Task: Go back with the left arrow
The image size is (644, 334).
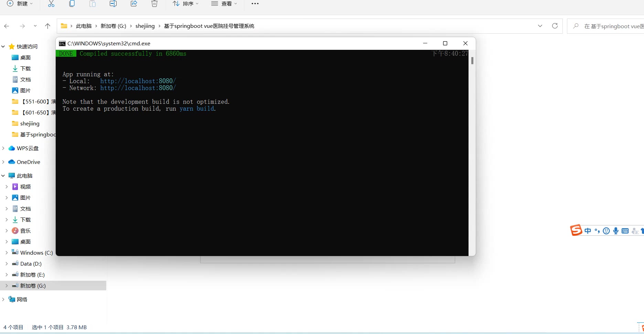Action: click(7, 26)
